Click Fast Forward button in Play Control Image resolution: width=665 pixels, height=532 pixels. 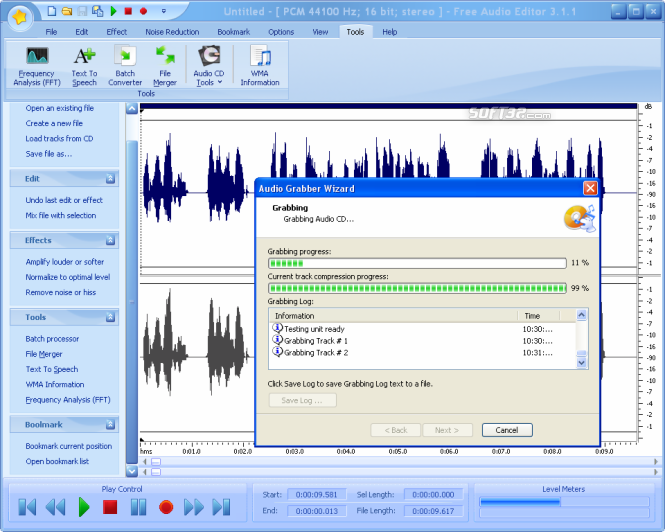point(194,507)
